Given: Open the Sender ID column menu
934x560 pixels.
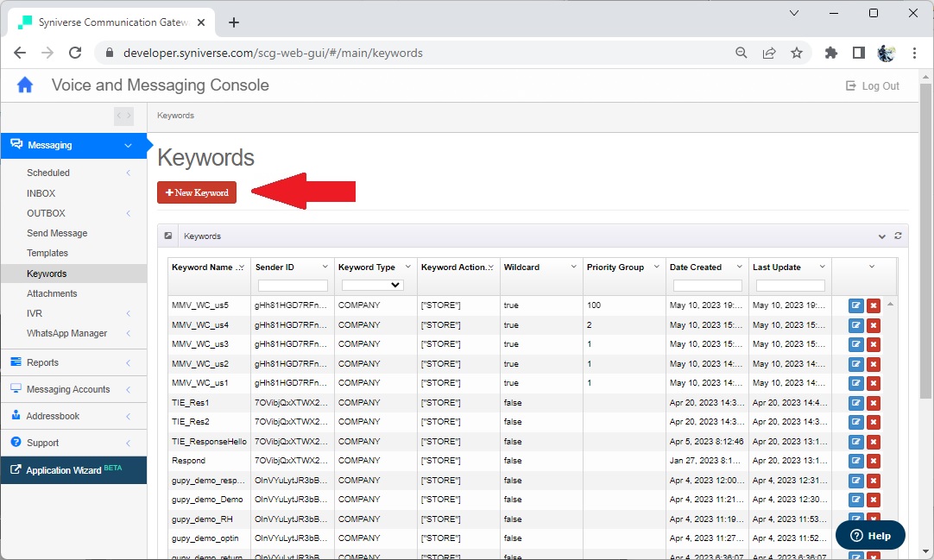Looking at the screenshot, I should click(325, 267).
